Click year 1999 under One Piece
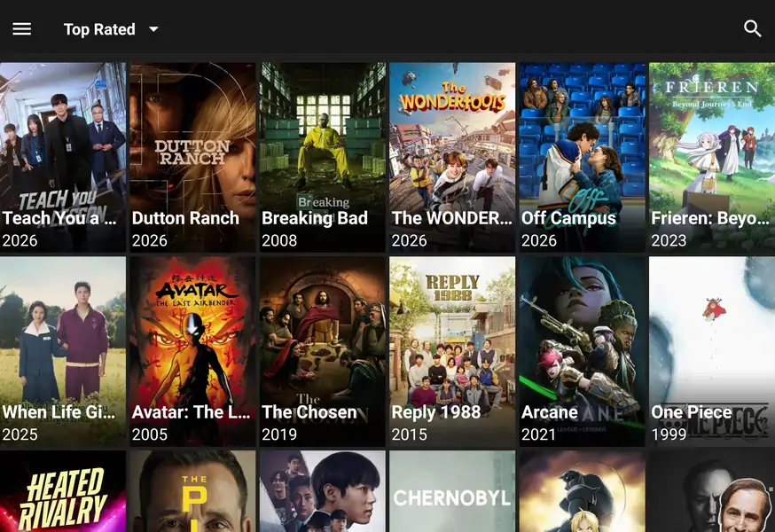This screenshot has height=532, width=775. tap(669, 434)
